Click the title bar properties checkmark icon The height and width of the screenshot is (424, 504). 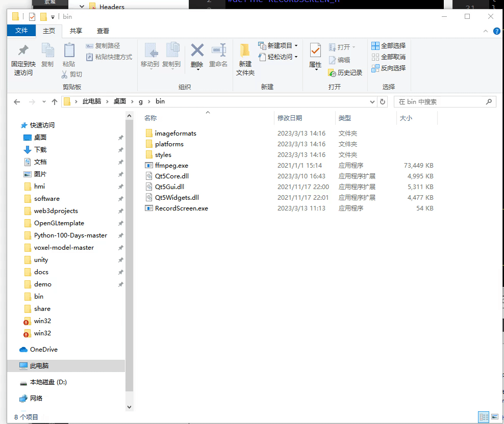pyautogui.click(x=32, y=17)
